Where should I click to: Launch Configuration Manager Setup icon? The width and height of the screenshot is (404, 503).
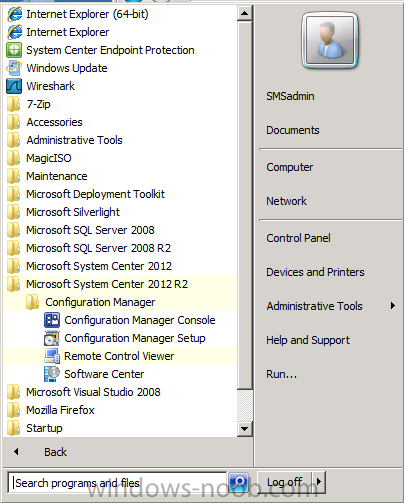(x=52, y=338)
